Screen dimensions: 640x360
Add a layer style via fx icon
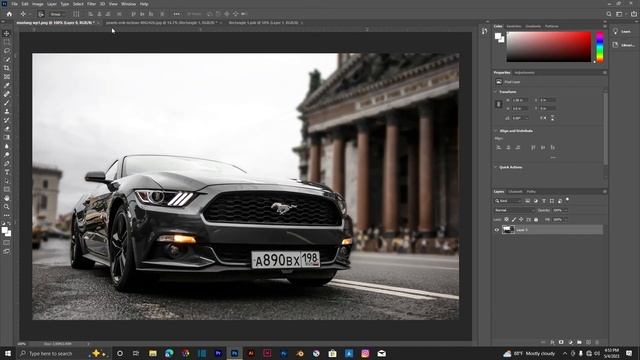tap(552, 342)
